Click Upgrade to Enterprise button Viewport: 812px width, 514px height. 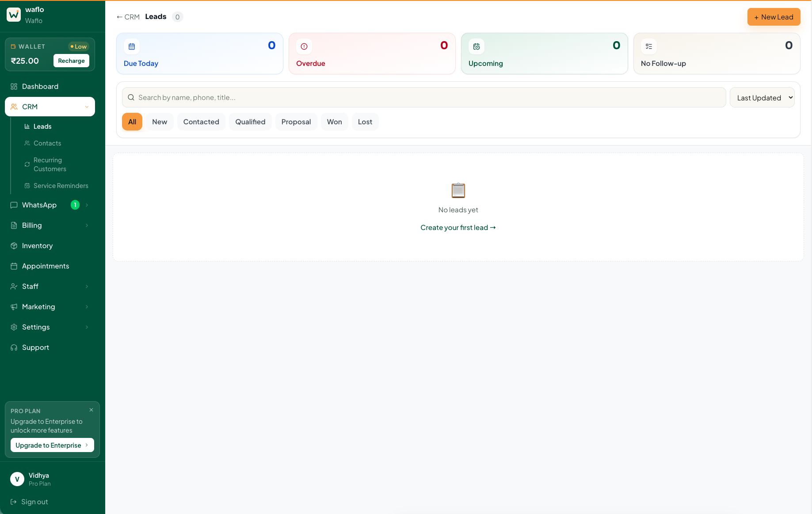pyautogui.click(x=52, y=445)
